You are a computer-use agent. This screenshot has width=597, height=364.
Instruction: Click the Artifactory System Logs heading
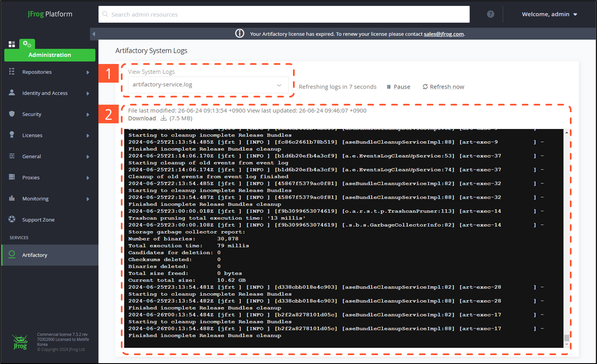tap(151, 50)
